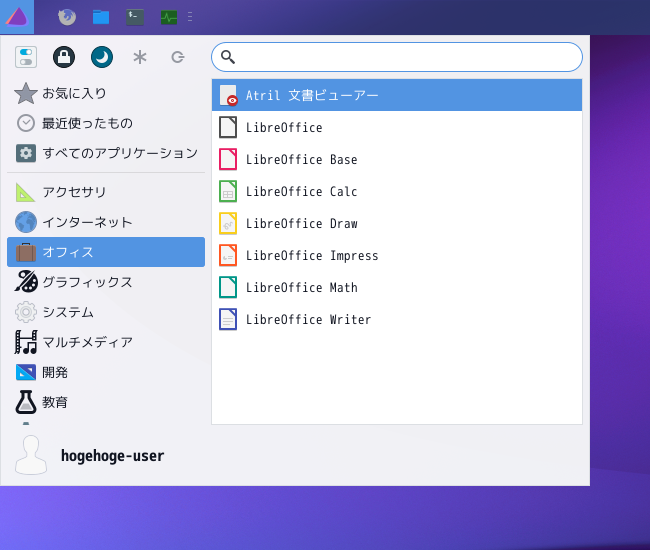The image size is (650, 550).
Task: Launch LibreOffice Writer
Action: 397,319
